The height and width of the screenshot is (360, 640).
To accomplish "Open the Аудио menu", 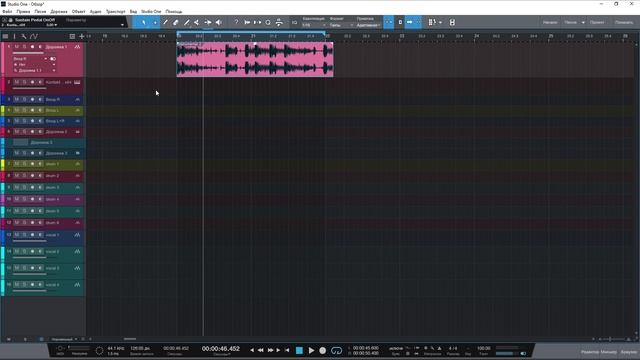I will point(96,11).
